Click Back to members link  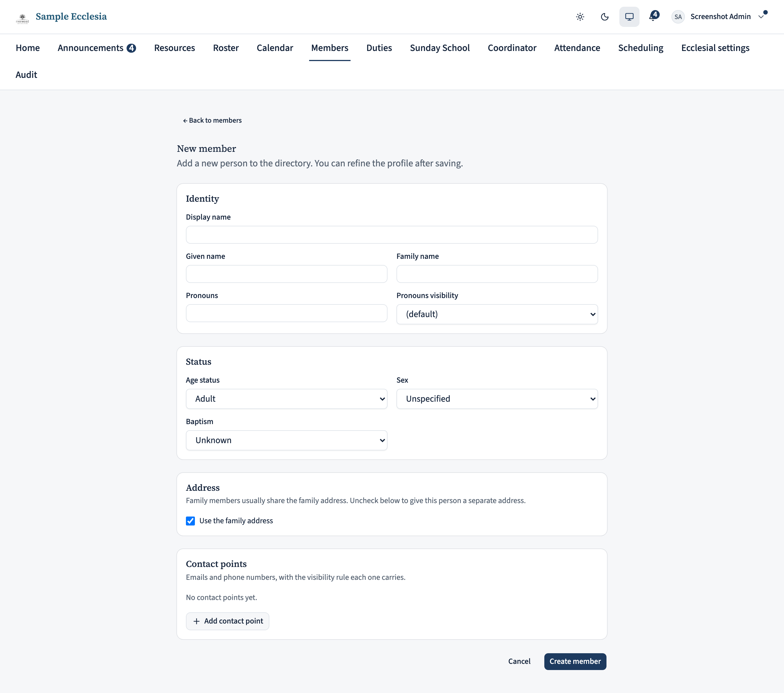click(x=212, y=120)
